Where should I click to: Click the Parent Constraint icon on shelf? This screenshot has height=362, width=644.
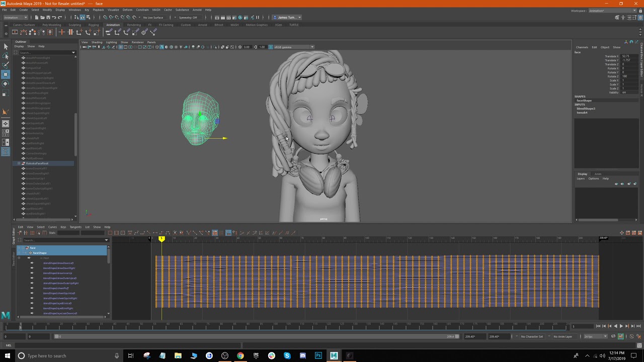(109, 32)
